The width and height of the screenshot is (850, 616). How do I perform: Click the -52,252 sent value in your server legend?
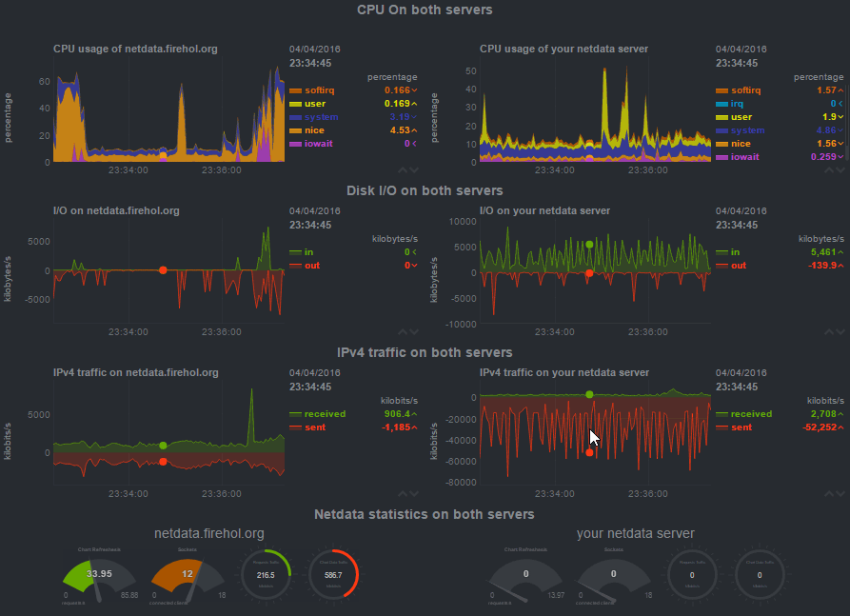[x=820, y=427]
